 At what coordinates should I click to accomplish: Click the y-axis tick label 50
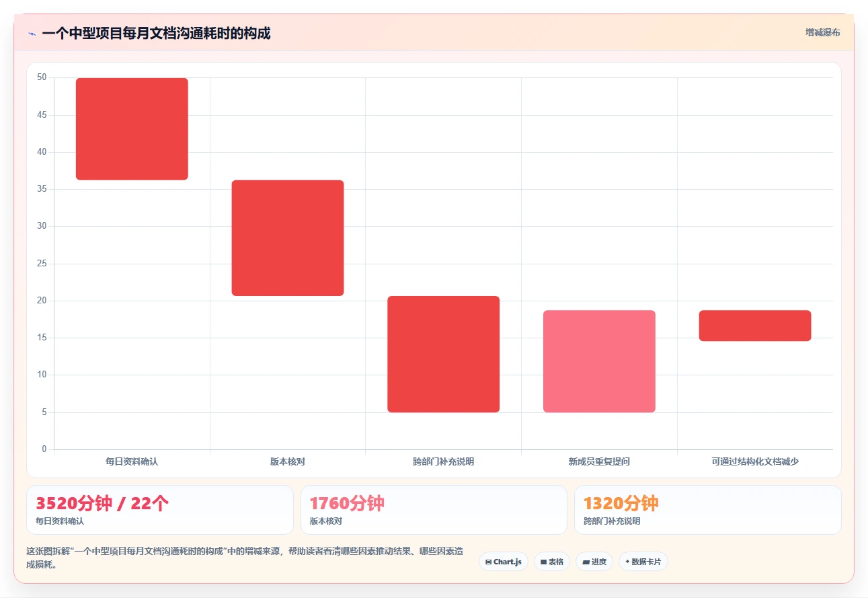pos(42,77)
